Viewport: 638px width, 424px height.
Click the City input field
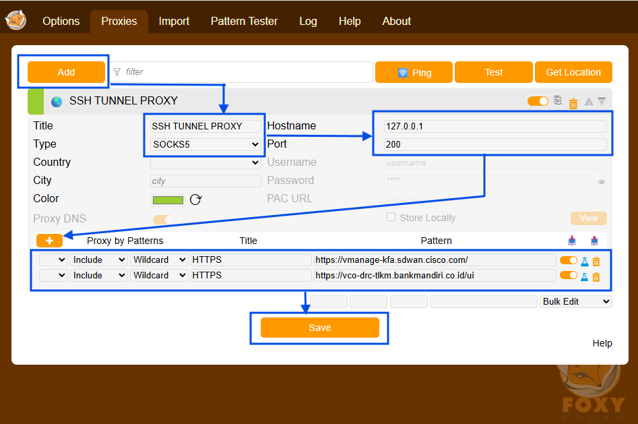(205, 181)
